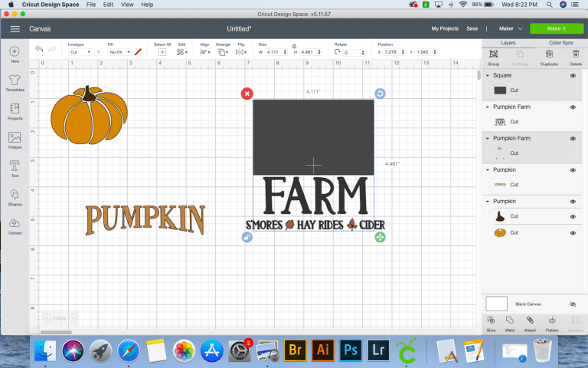Hide the Pumpkin text layer

(x=573, y=170)
